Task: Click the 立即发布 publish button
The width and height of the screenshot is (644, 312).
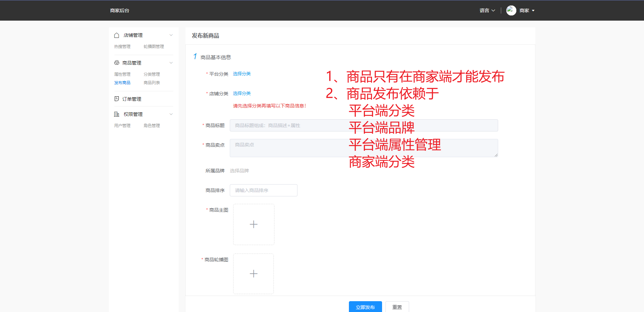Action: point(365,307)
